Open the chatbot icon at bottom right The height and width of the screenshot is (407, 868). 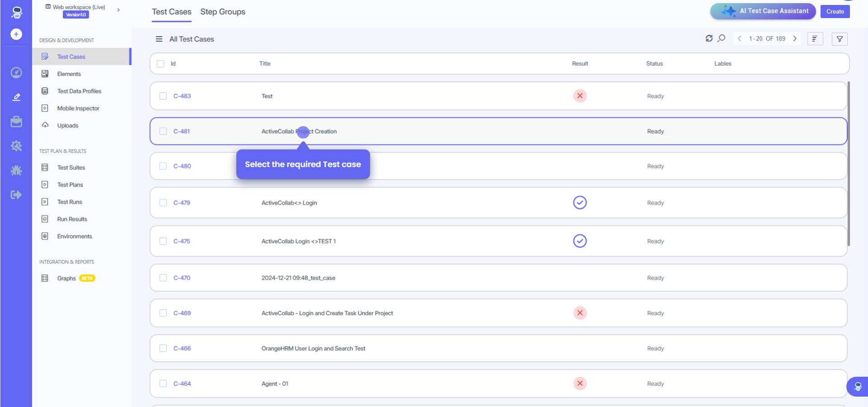[858, 387]
